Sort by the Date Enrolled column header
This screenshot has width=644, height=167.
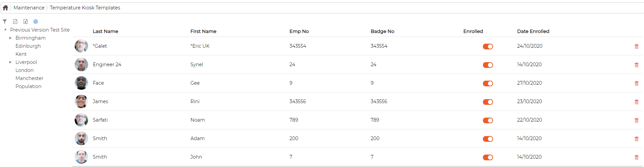click(533, 31)
